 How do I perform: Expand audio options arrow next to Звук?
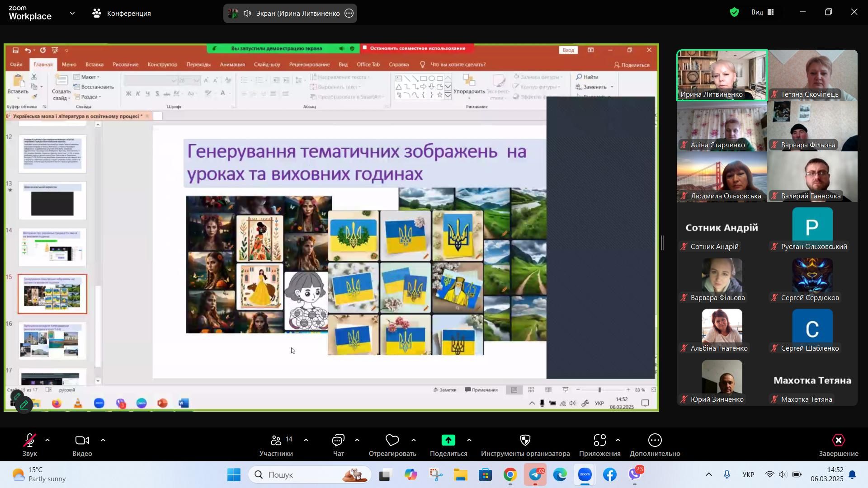pyautogui.click(x=47, y=440)
